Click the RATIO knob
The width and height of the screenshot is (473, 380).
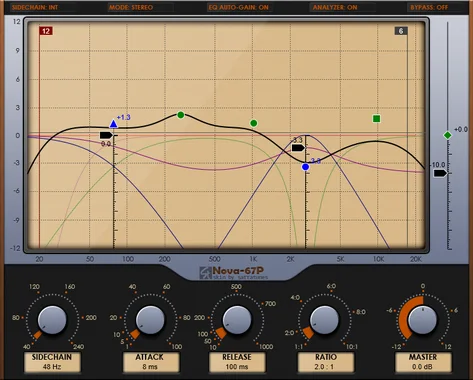tap(324, 320)
